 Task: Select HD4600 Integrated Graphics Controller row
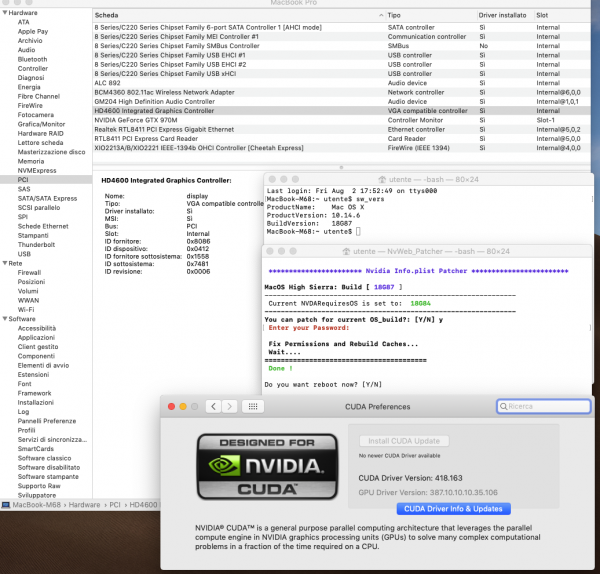pos(341,111)
